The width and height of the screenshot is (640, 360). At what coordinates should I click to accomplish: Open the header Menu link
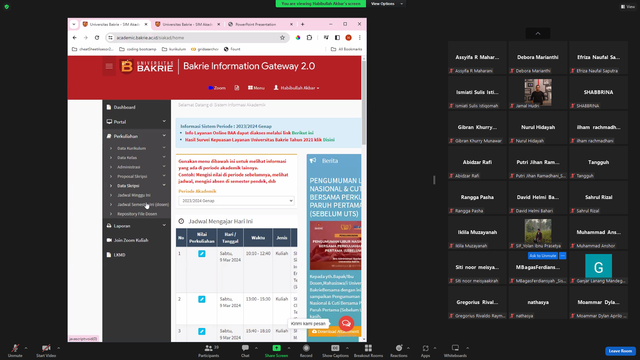pos(256,88)
